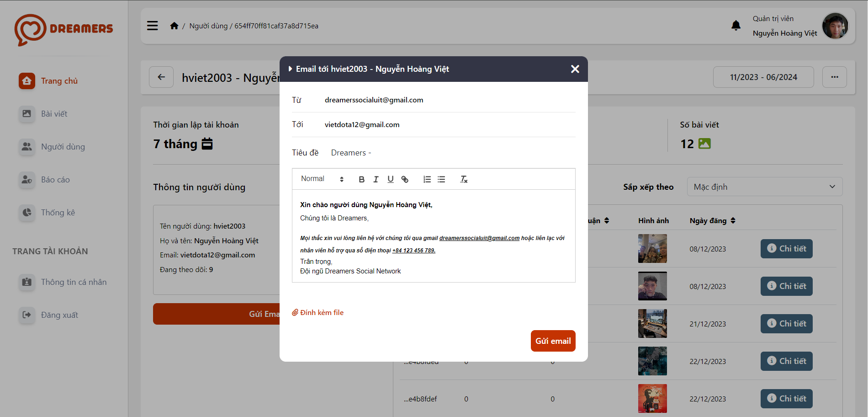
Task: Click the Bài viết picture icon in sidebar
Action: 27,114
